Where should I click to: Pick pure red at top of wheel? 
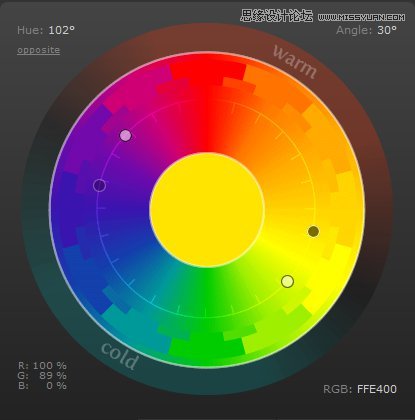pyautogui.click(x=208, y=72)
